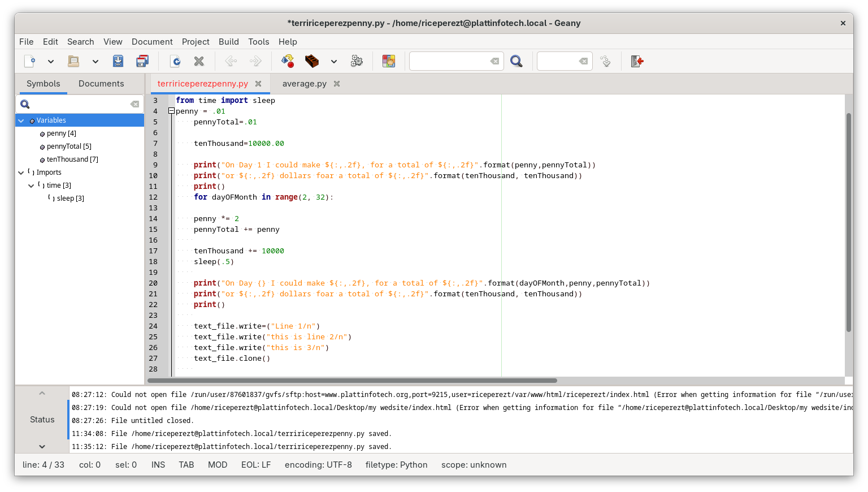Open an existing file via folder icon
The image size is (868, 492).
click(x=73, y=61)
